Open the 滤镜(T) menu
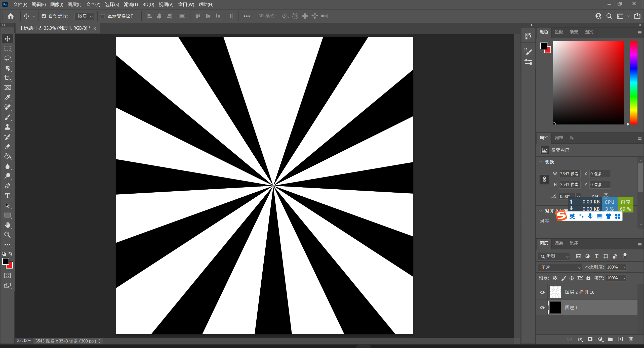The height and width of the screenshot is (348, 644). (x=131, y=5)
